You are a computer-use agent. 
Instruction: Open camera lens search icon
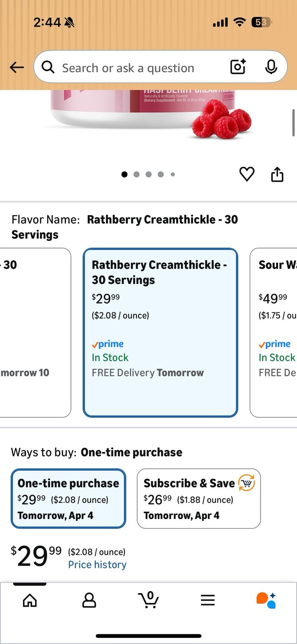coord(238,67)
